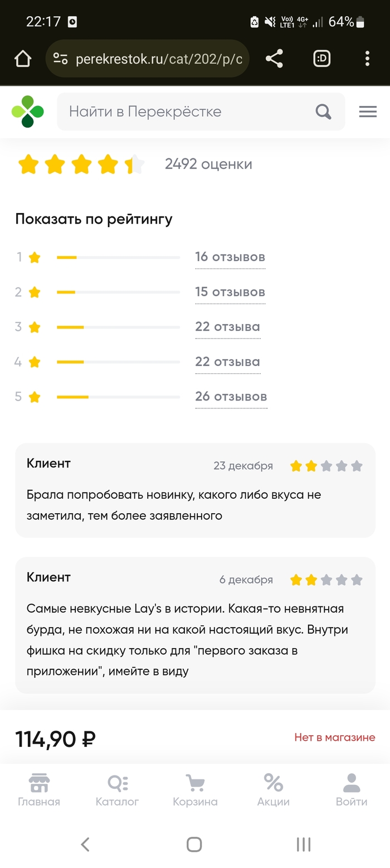Screen dimensions: 390x868
Task: Open the hamburger site menu
Action: (368, 112)
